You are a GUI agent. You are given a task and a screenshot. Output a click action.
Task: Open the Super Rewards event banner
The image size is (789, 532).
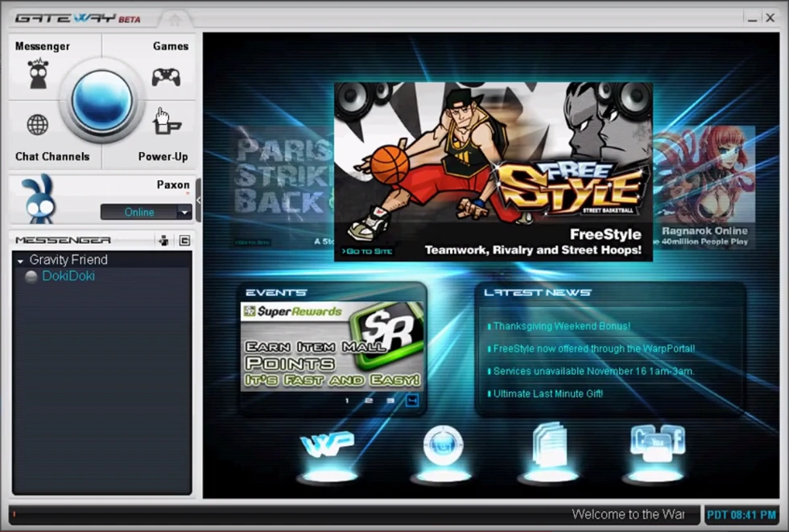(332, 346)
